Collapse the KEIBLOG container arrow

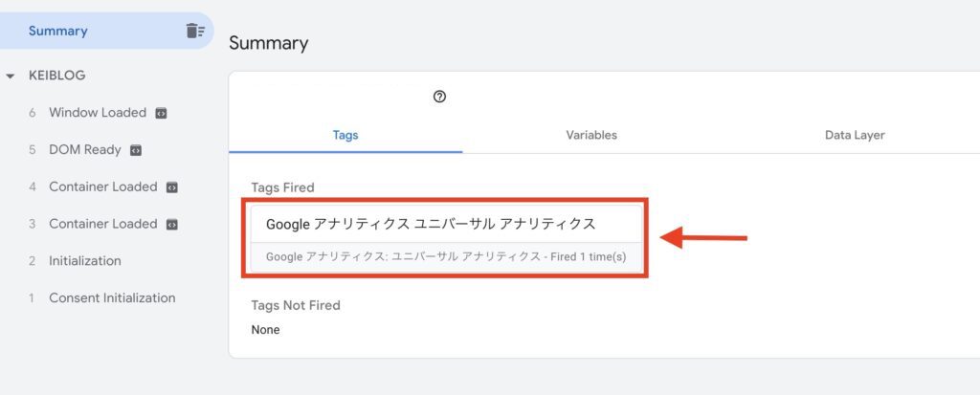click(x=10, y=77)
